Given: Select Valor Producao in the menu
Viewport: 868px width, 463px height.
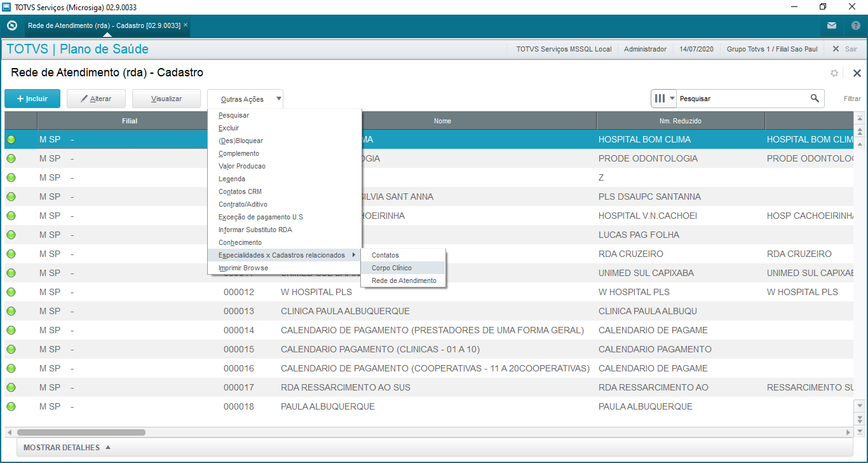Looking at the screenshot, I should [x=285, y=166].
